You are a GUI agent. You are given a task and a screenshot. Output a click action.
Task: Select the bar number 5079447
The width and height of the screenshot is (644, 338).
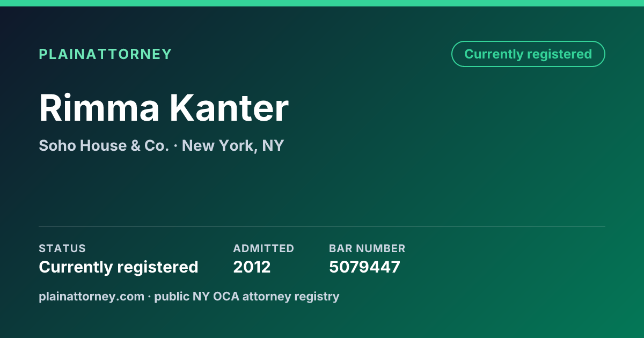pyautogui.click(x=364, y=267)
